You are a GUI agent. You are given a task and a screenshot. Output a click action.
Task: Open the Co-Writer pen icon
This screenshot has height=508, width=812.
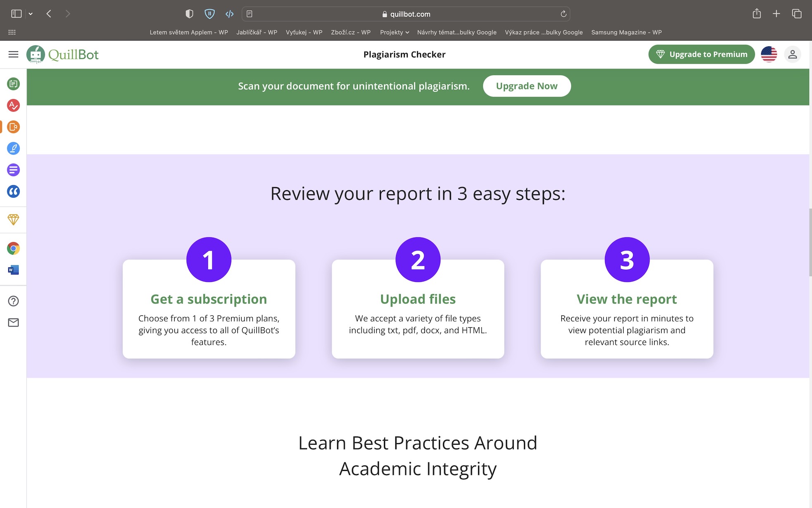click(13, 148)
